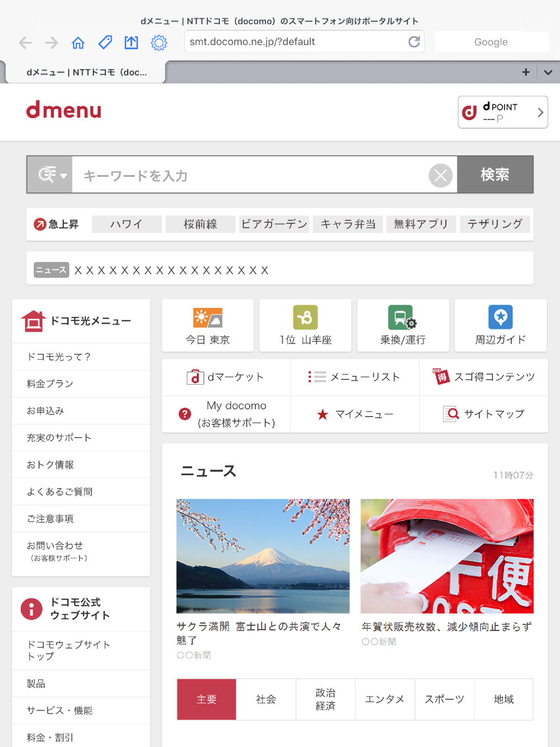Expand the tab list chevron
This screenshot has width=560, height=747.
point(548,72)
